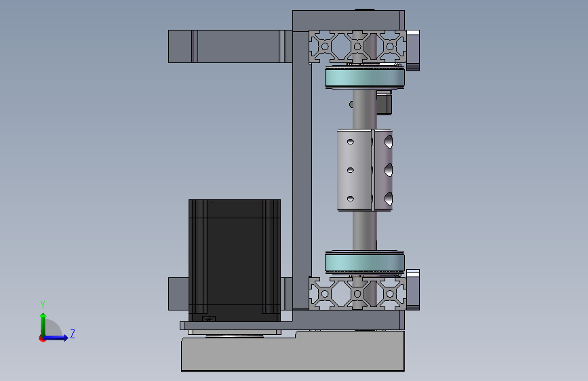Screen dimensions: 588x381
Task: Select the light gray base block
Action: tap(293, 351)
